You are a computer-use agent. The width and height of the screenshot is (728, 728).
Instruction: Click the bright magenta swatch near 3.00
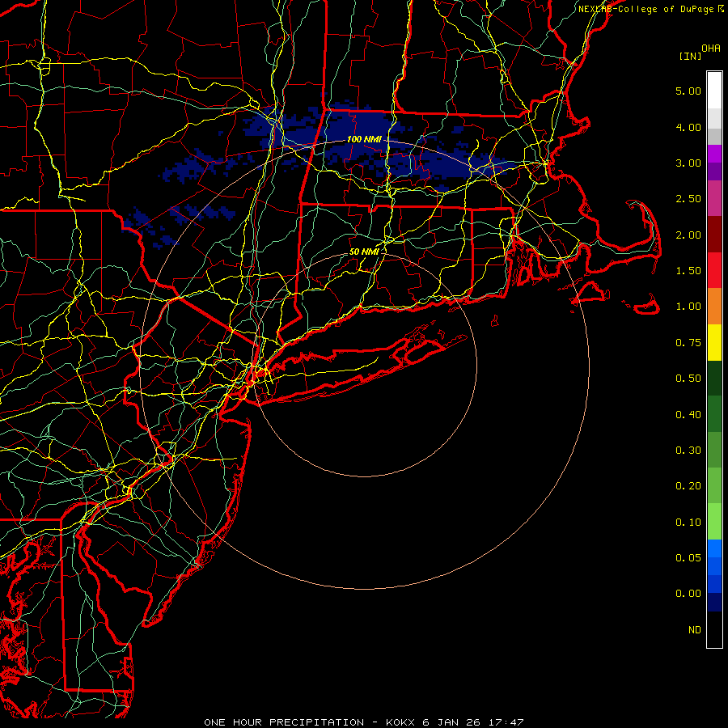[714, 154]
